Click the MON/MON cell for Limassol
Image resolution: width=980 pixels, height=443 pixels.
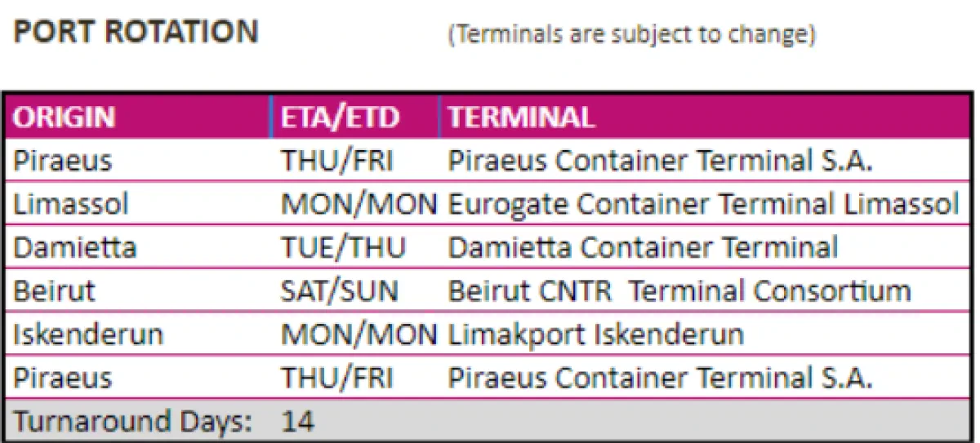[x=359, y=204]
